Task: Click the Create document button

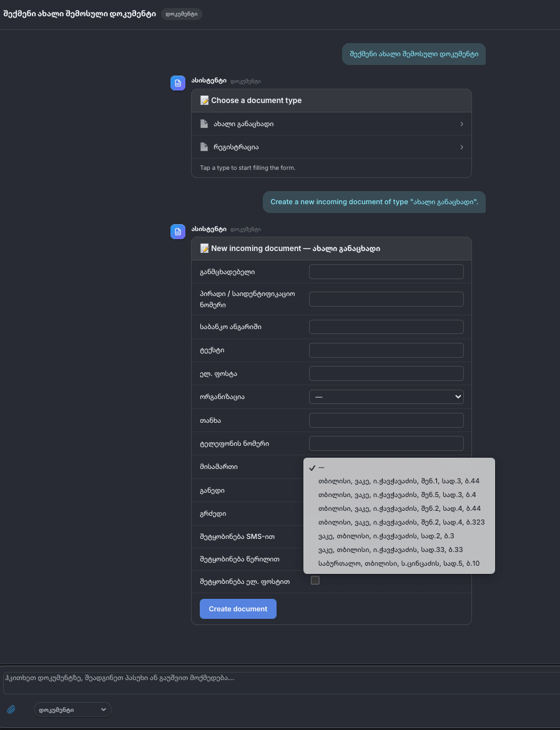Action: coord(238,608)
